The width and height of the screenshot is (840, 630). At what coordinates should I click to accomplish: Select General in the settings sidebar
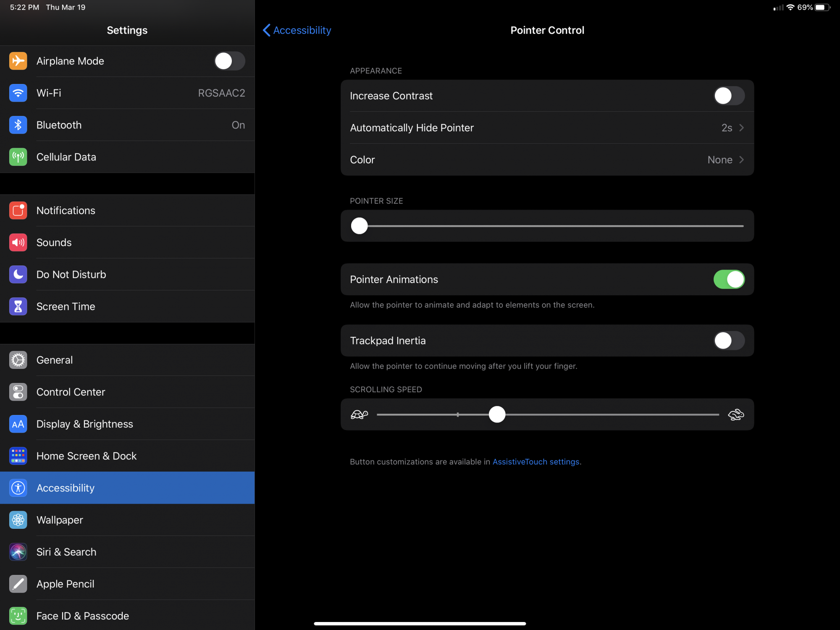(x=127, y=360)
